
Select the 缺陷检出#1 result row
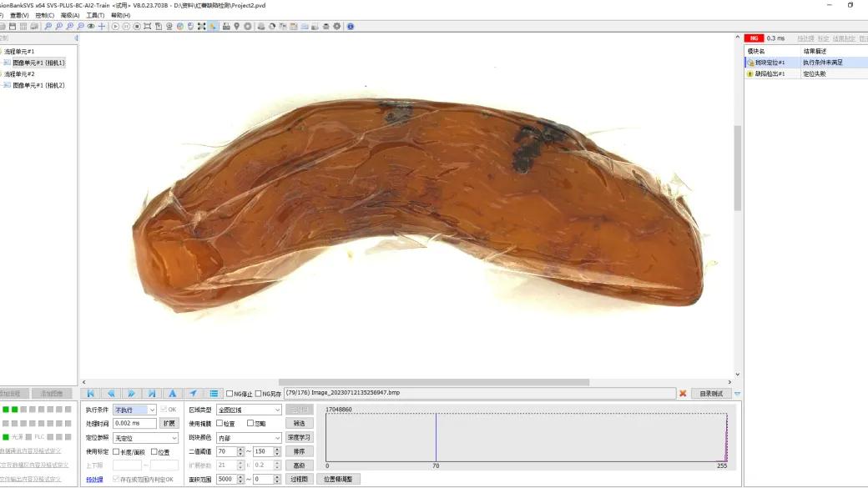[806, 73]
